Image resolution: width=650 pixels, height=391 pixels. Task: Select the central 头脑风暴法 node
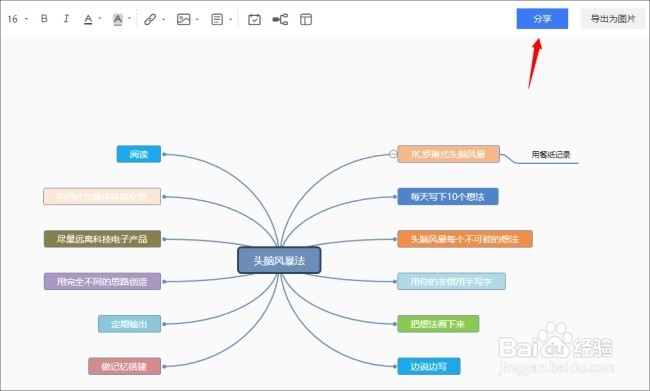279,260
